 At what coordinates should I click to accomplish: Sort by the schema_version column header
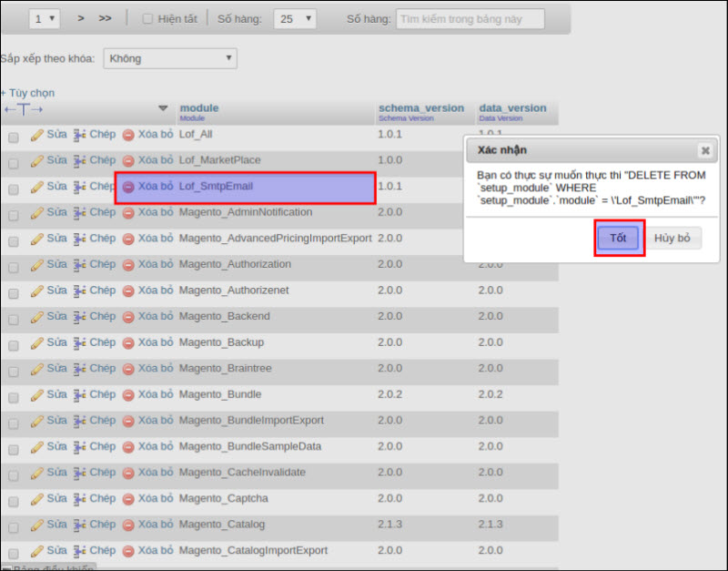(420, 107)
